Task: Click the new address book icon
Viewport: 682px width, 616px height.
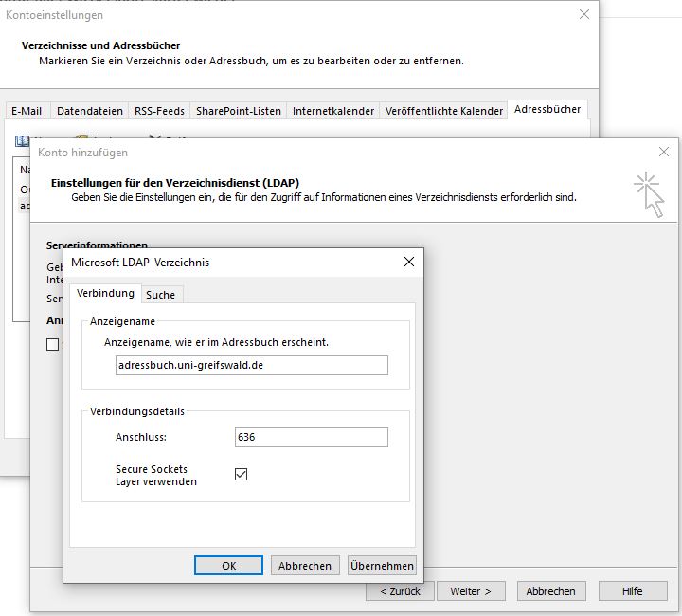Action: pos(23,140)
